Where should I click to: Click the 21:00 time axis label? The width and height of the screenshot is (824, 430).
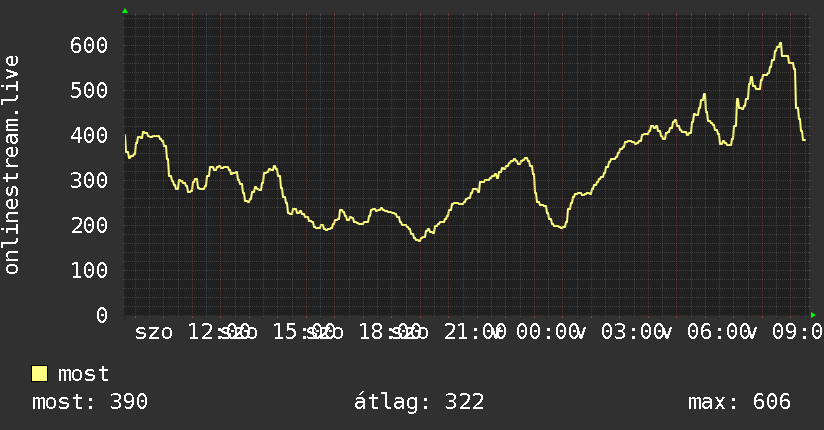tap(474, 332)
